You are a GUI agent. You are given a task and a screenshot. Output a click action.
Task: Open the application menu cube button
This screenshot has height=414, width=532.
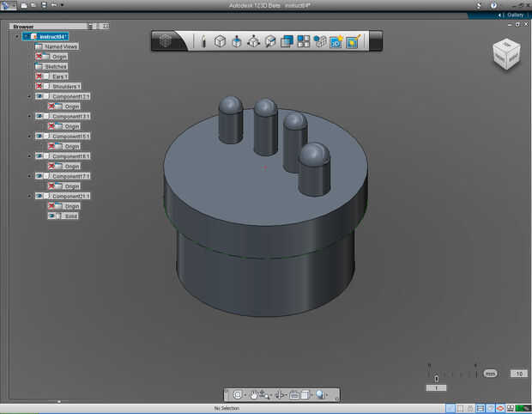pyautogui.click(x=166, y=41)
